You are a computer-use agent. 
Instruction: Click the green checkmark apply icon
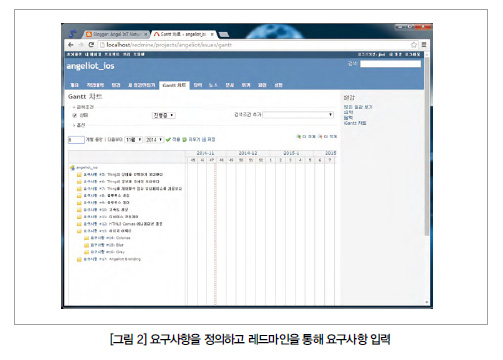tap(168, 140)
